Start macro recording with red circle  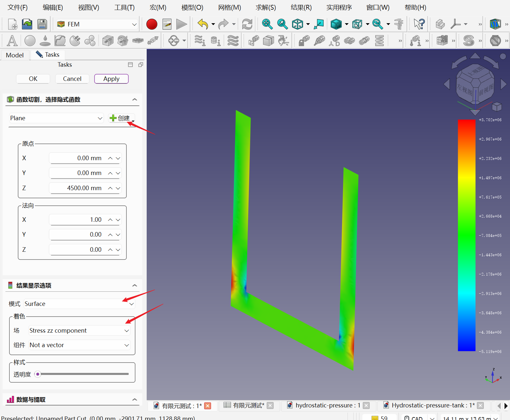(152, 24)
